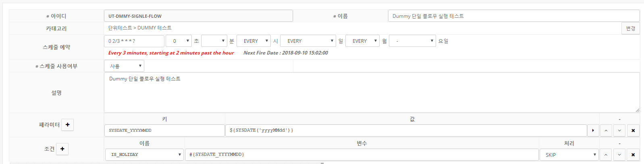Open the weekday (요일) dropdown
This screenshot has height=164, width=644.
tap(412, 41)
